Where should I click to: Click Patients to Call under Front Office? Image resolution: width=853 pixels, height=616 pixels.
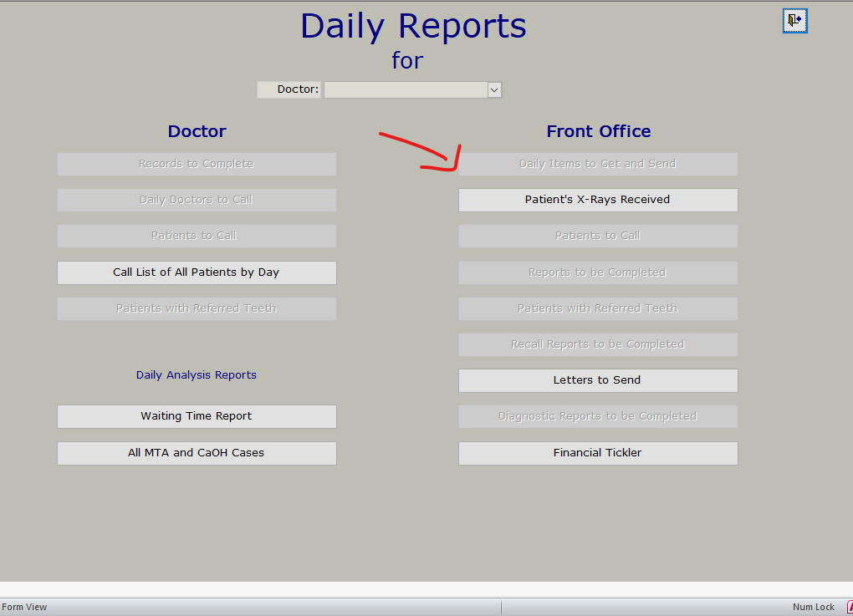click(598, 236)
